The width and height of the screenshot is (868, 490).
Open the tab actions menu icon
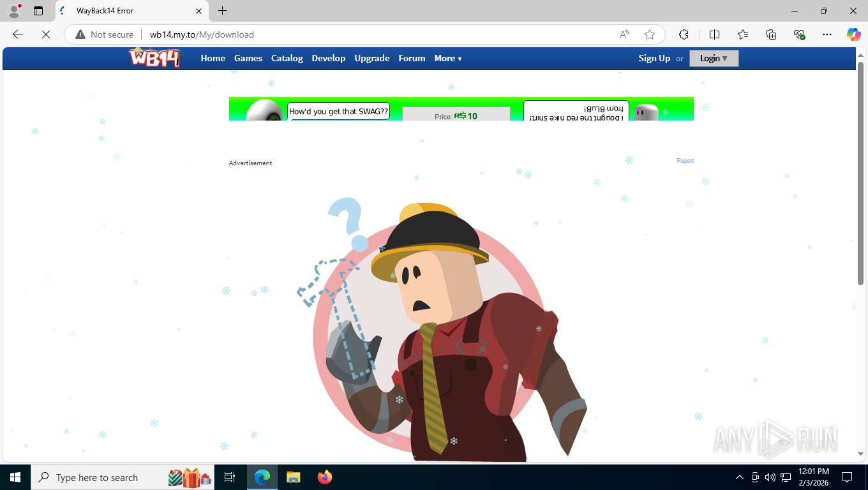(x=38, y=11)
